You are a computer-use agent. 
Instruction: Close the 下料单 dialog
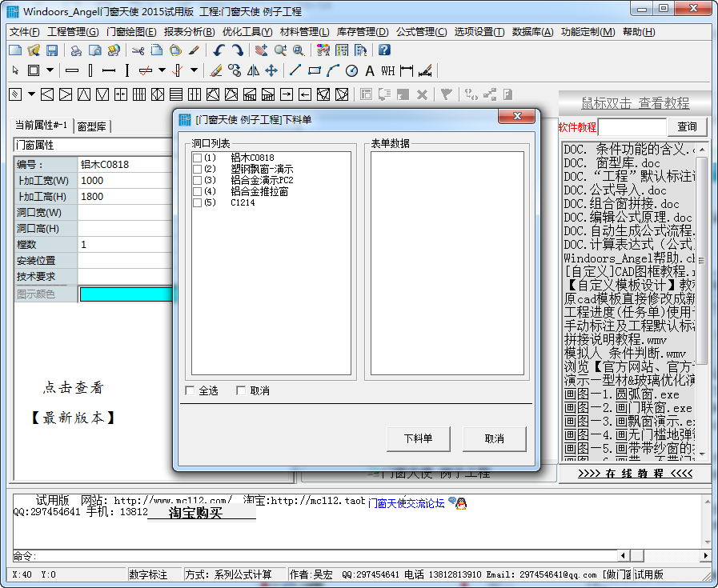[517, 116]
